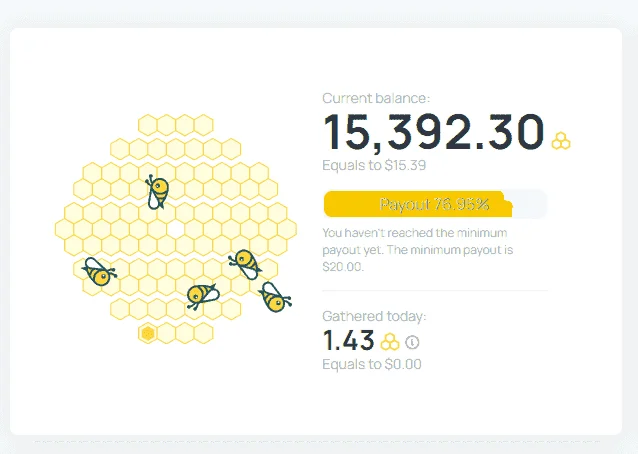Click the Equals to $0.00 text
Image resolution: width=638 pixels, height=454 pixels.
click(x=371, y=364)
